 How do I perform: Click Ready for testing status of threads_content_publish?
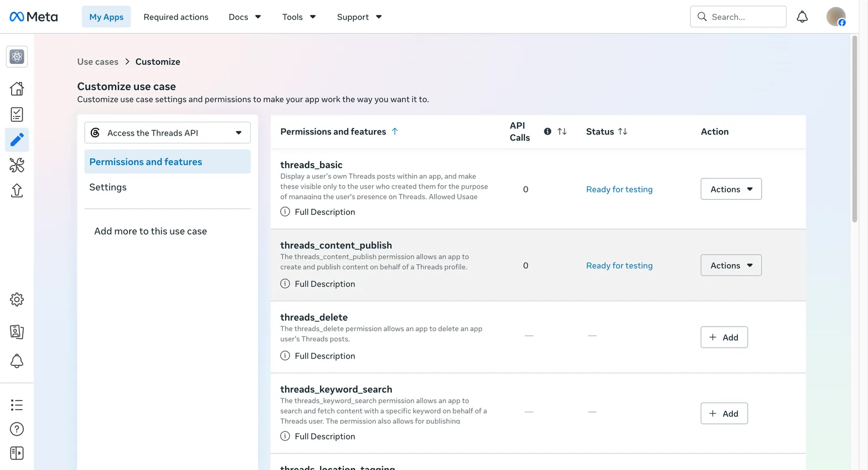619,266
